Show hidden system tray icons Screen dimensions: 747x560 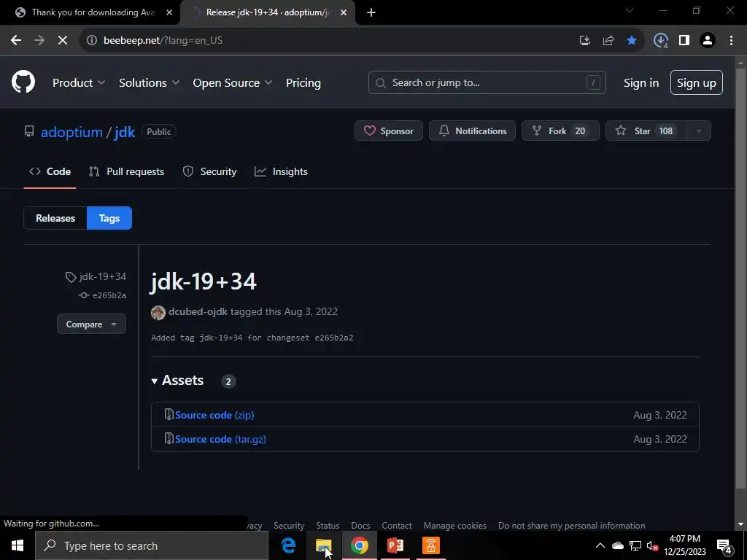coord(600,545)
